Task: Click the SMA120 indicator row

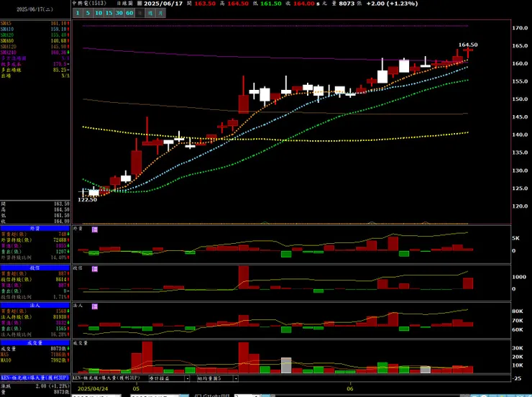Action: (35, 47)
